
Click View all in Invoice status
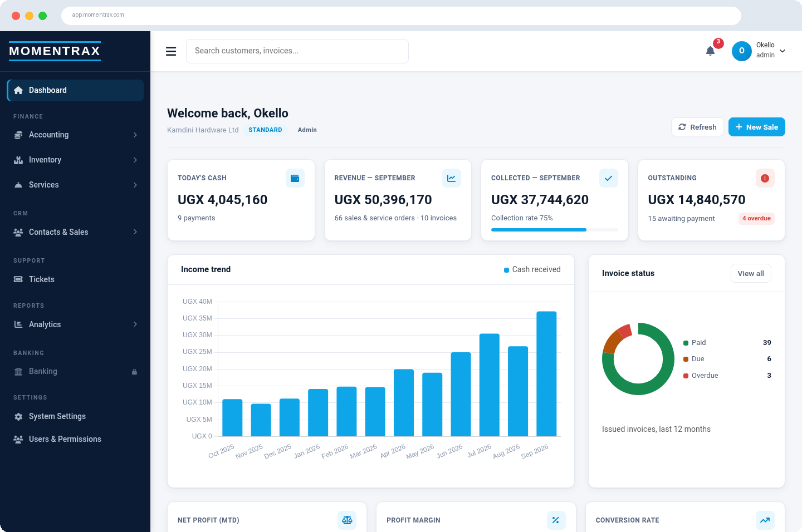[751, 273]
